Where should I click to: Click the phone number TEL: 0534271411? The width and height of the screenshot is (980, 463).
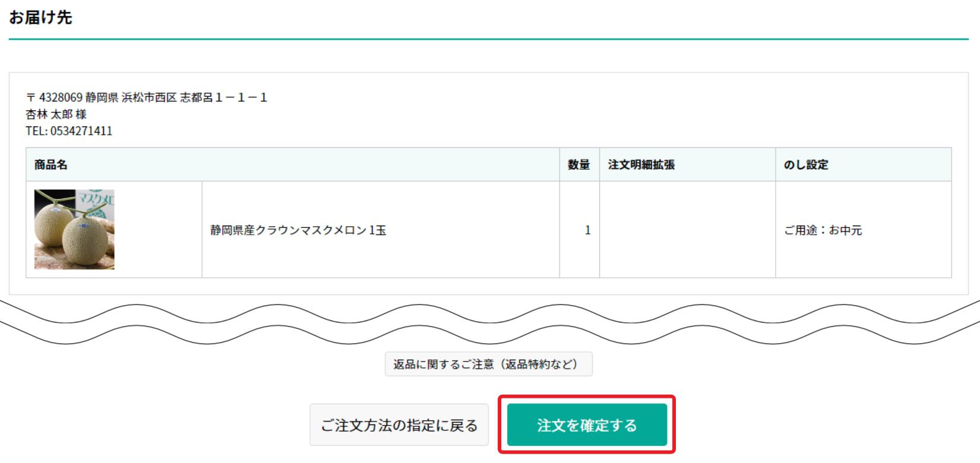tap(69, 131)
